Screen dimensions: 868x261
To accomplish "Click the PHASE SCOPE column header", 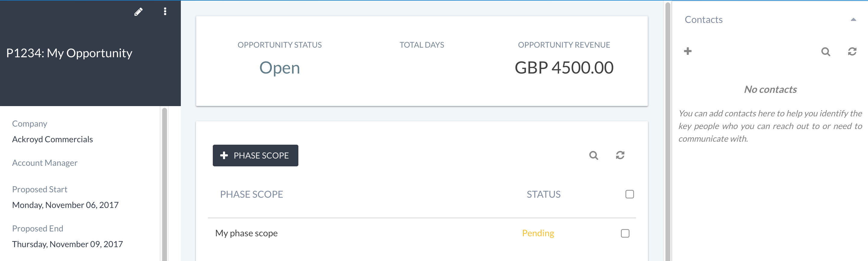I will [251, 194].
